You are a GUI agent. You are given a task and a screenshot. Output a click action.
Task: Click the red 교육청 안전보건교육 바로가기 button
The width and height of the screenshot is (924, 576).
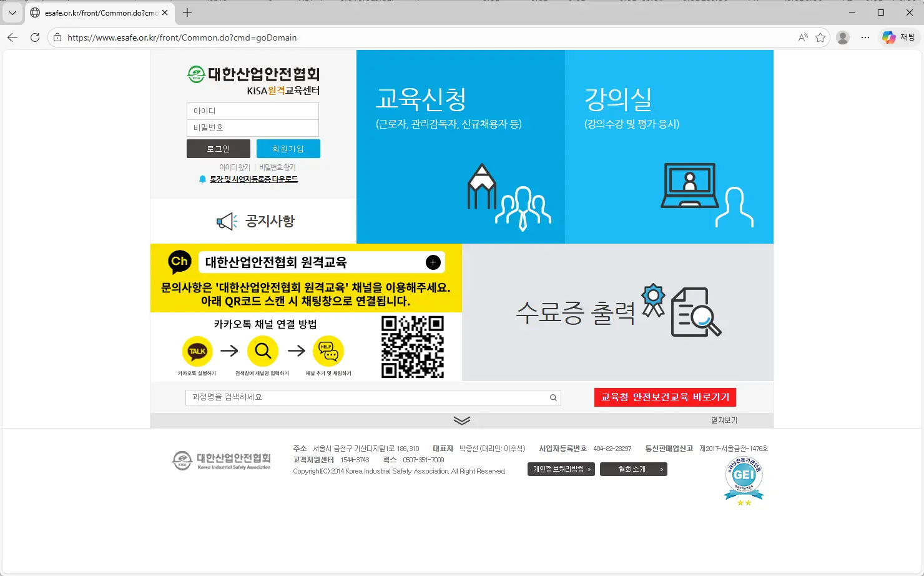pos(664,397)
